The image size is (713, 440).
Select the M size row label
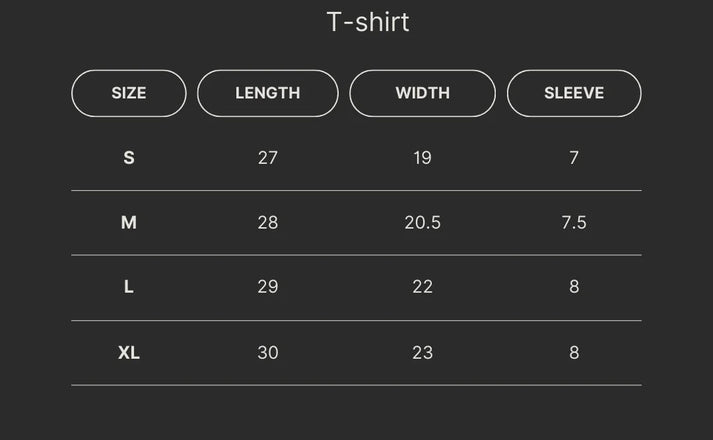click(129, 223)
